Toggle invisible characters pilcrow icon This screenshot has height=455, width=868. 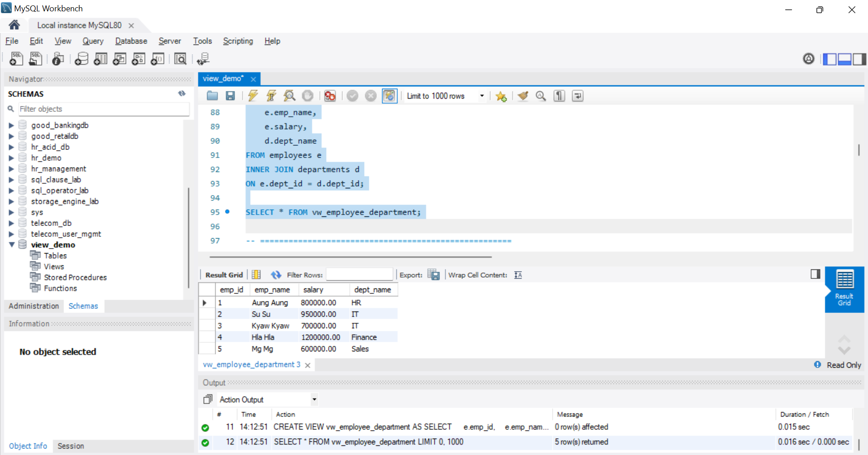(560, 96)
